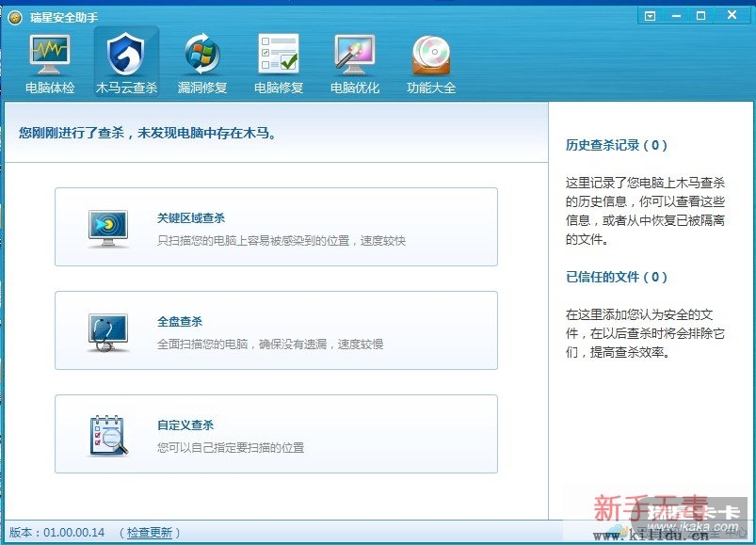Maximize the 瑞星安全助手 window
Viewport: 756px width, 545px height.
[x=701, y=16]
